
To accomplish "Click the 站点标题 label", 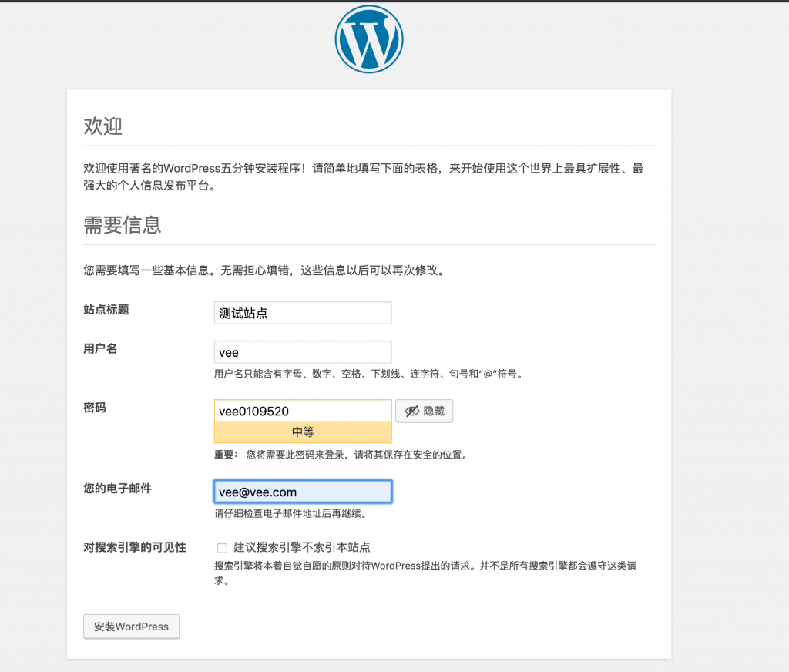I will pyautogui.click(x=106, y=310).
